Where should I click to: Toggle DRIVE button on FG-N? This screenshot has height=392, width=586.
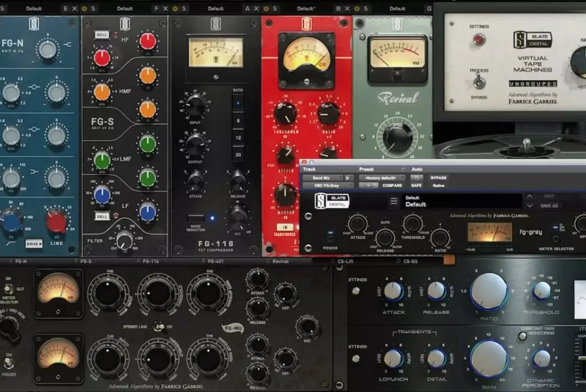coord(34,244)
